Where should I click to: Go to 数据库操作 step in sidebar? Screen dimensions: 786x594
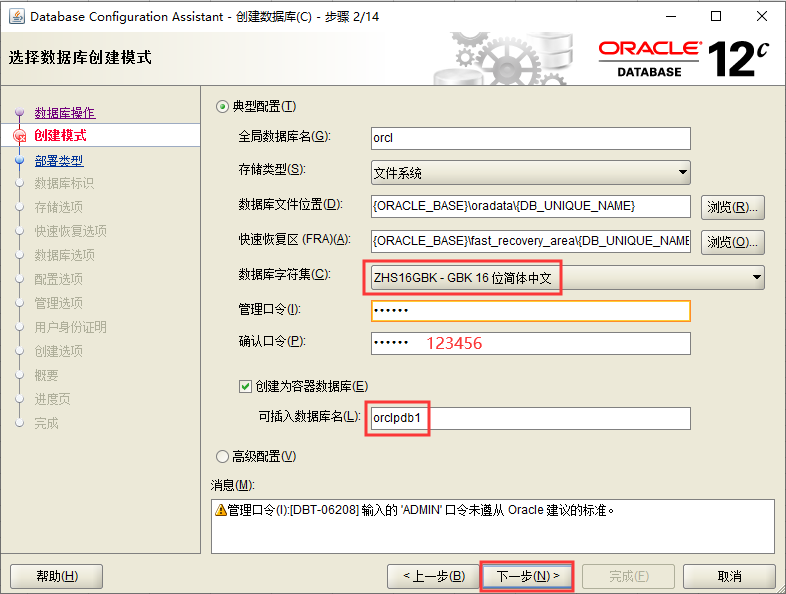point(65,113)
